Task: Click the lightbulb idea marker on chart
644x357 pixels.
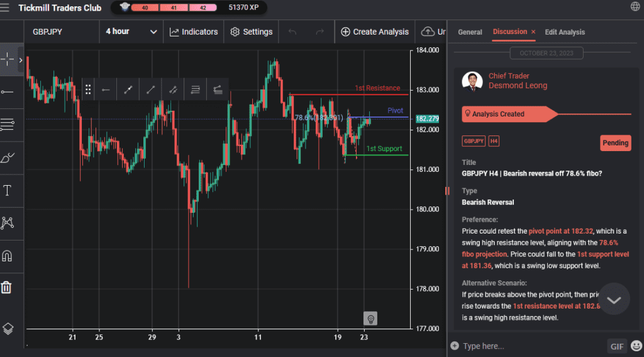Action: pyautogui.click(x=370, y=319)
